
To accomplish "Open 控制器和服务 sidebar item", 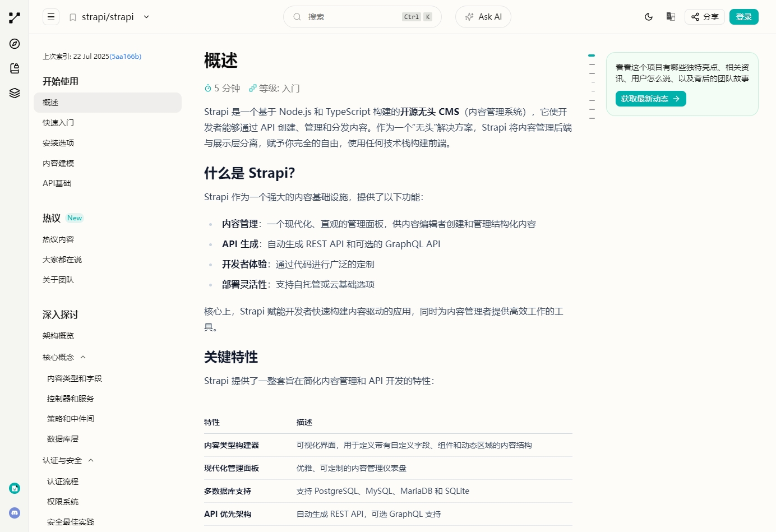I will 71,399.
